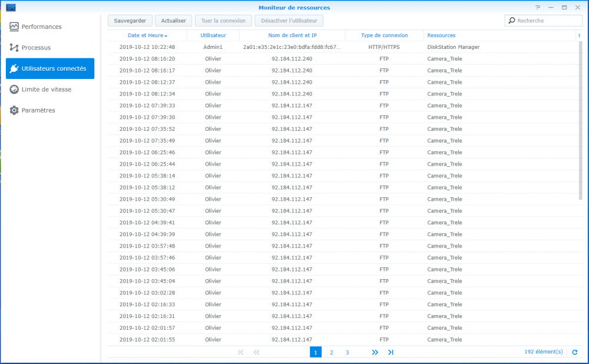This screenshot has height=364, width=589.
Task: Select row dated 2019-10-12 05:38:14
Action: (343, 176)
